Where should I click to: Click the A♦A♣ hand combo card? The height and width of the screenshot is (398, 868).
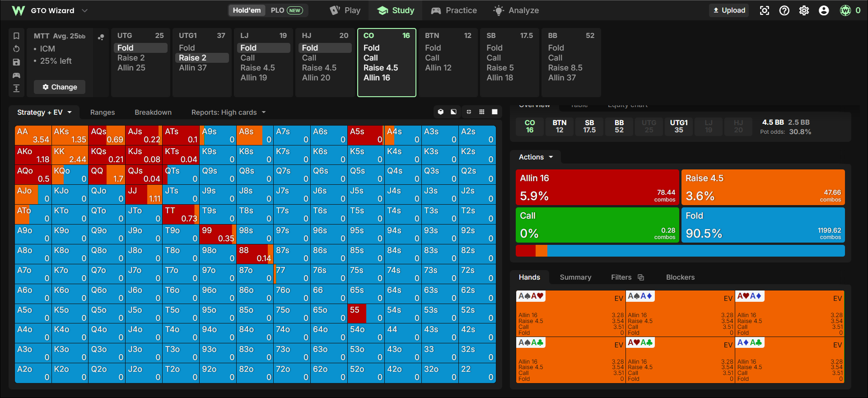click(790, 360)
